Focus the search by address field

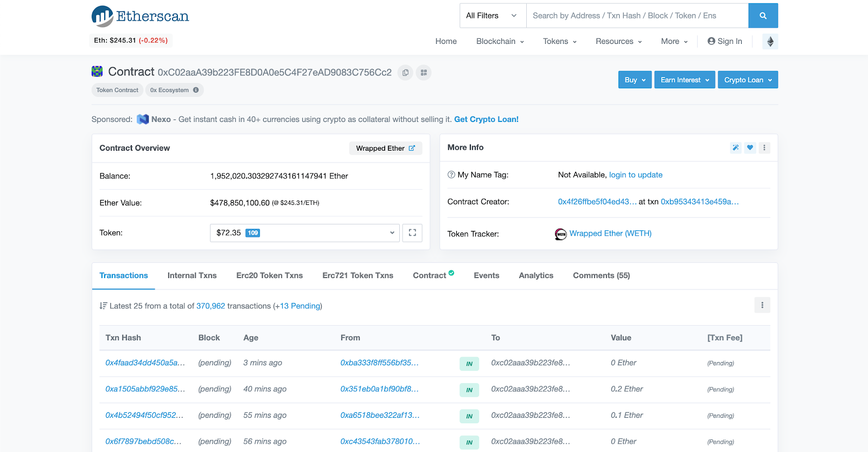[637, 16]
